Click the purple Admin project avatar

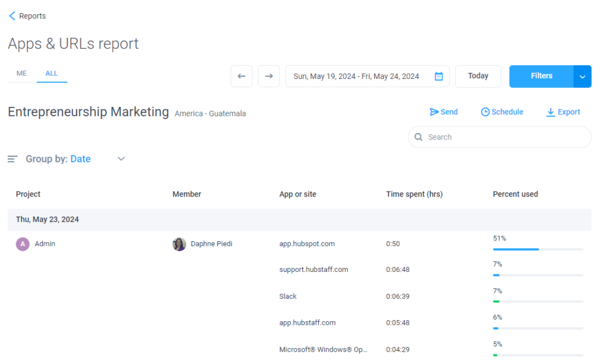tap(21, 243)
